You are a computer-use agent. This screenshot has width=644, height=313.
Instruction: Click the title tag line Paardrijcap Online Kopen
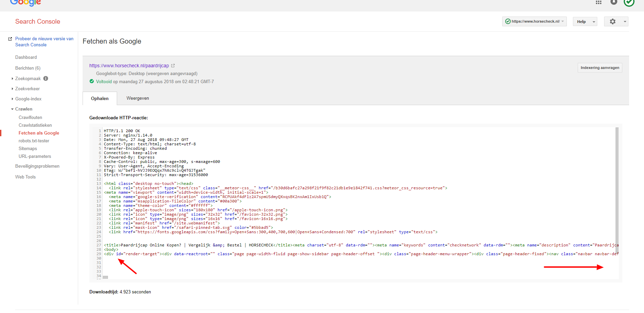tap(361, 245)
